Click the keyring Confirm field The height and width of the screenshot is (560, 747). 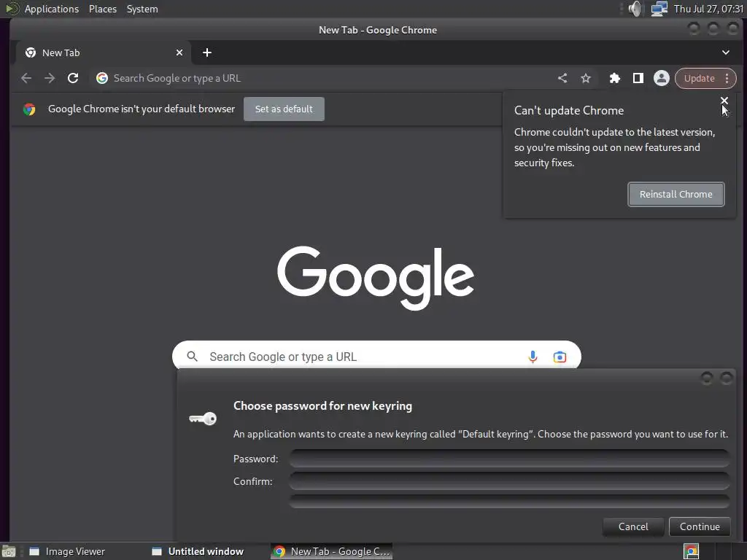click(509, 481)
